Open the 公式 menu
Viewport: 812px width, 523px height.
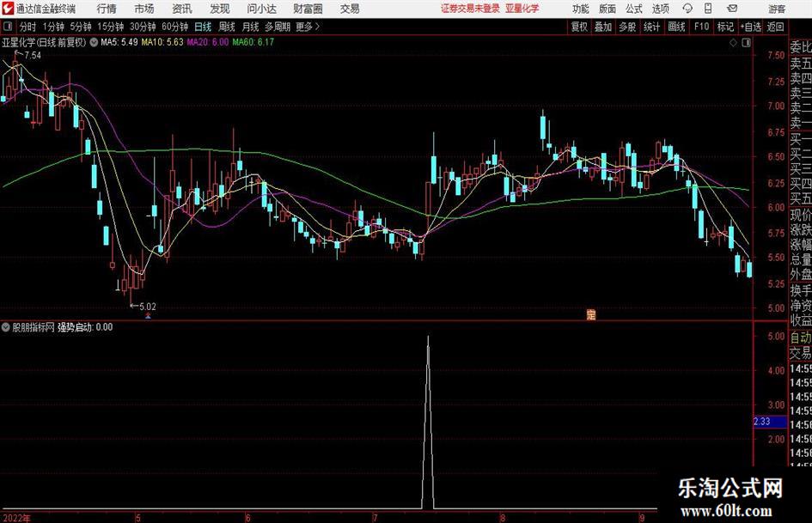click(x=634, y=9)
